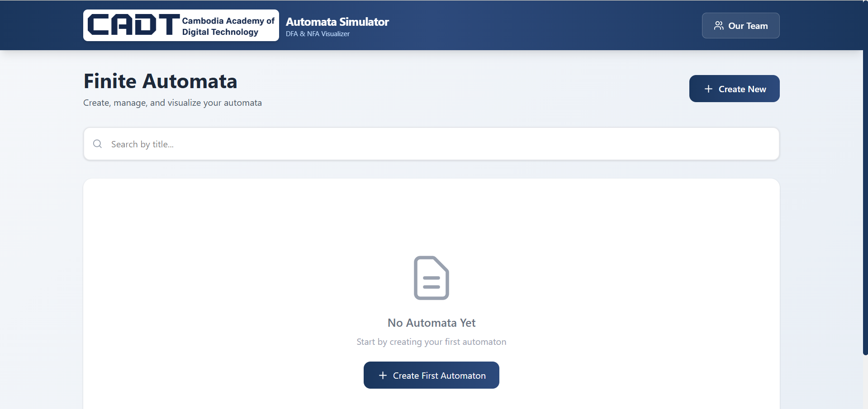This screenshot has height=409, width=868.
Task: Open the Our Team page
Action: (x=740, y=26)
